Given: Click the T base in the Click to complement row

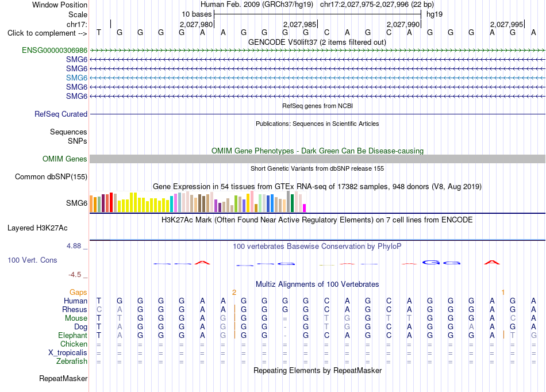Looking at the screenshot, I should click(x=99, y=32).
